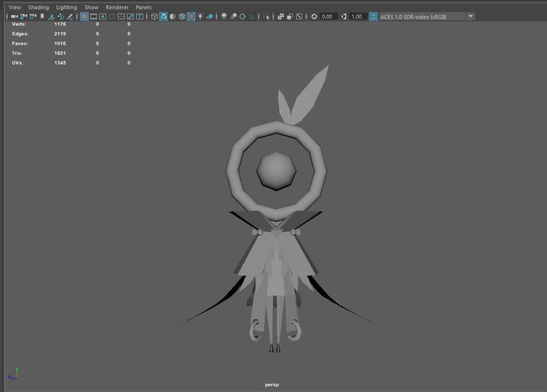Toggle the View Transform on/off button
547x392 pixels.
click(x=373, y=17)
